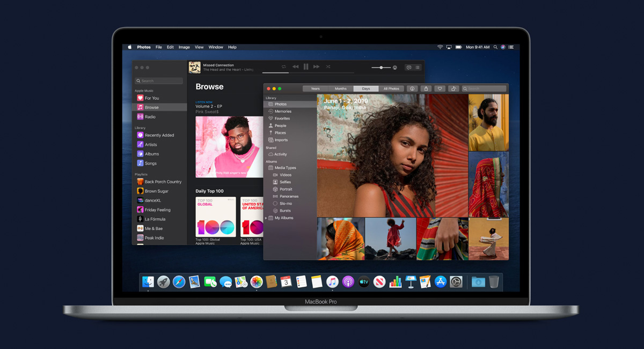Open the Image menu in menu bar
The image size is (644, 349).
pos(184,47)
